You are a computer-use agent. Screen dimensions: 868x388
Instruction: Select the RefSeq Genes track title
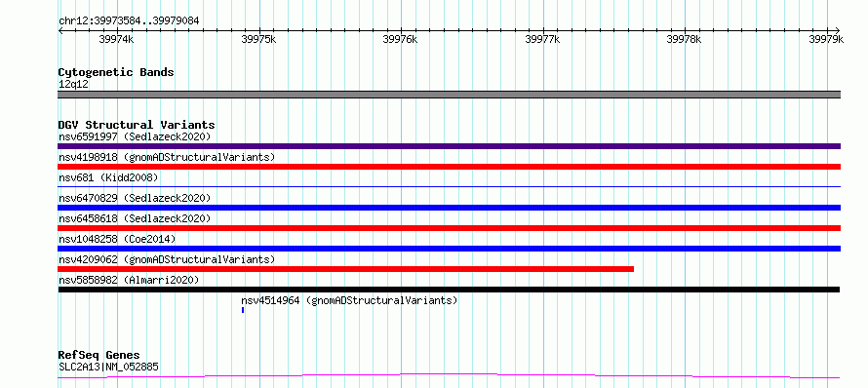coord(99,356)
